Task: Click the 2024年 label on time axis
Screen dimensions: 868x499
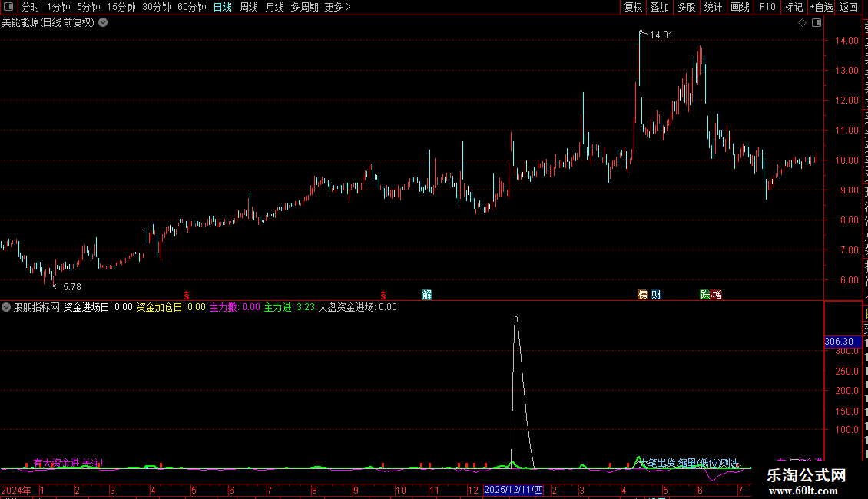Action: coord(16,490)
